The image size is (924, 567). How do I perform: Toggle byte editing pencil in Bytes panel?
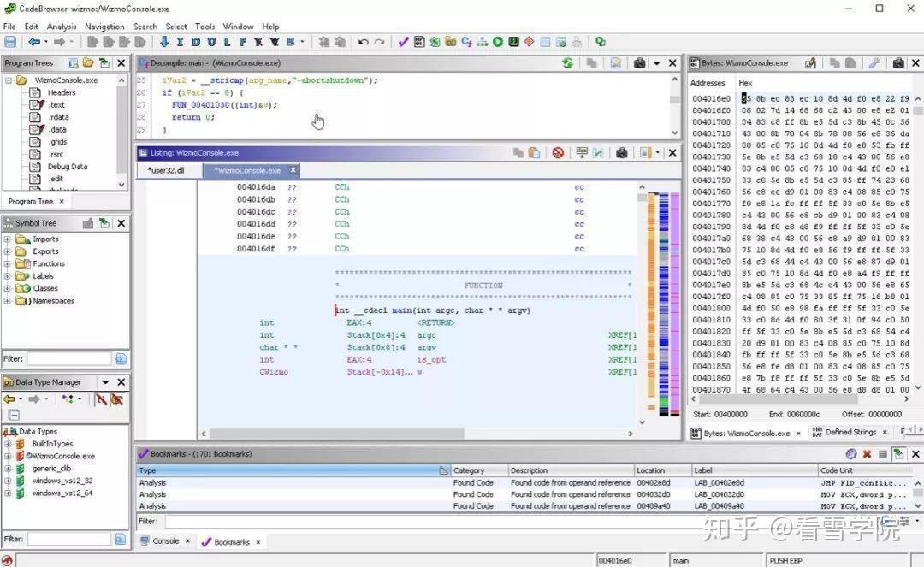[810, 63]
